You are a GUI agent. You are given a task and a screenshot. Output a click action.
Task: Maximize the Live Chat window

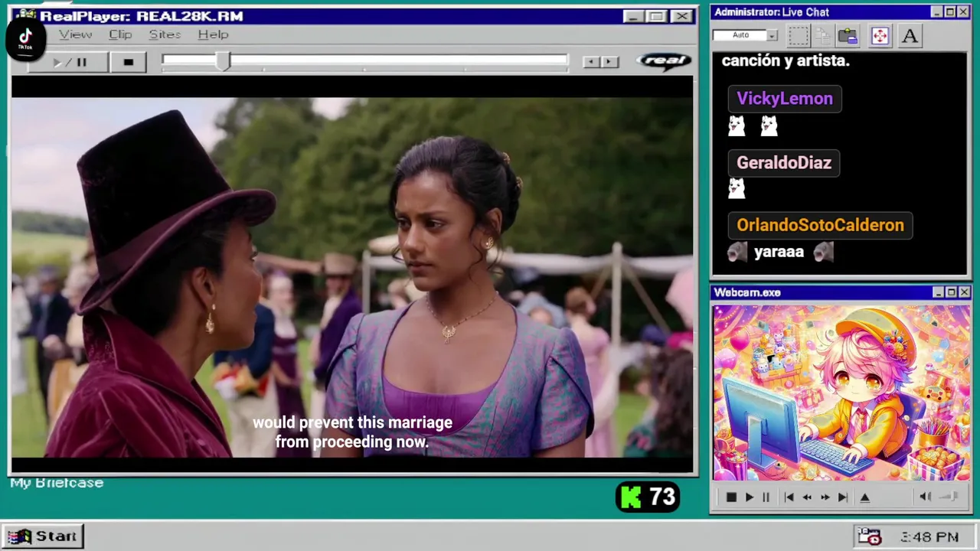(x=949, y=11)
